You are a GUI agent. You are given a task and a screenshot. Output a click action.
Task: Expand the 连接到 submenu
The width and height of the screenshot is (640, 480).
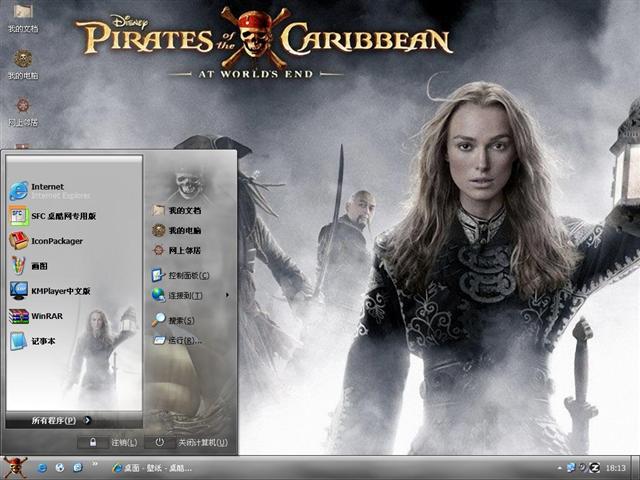pyautogui.click(x=185, y=295)
